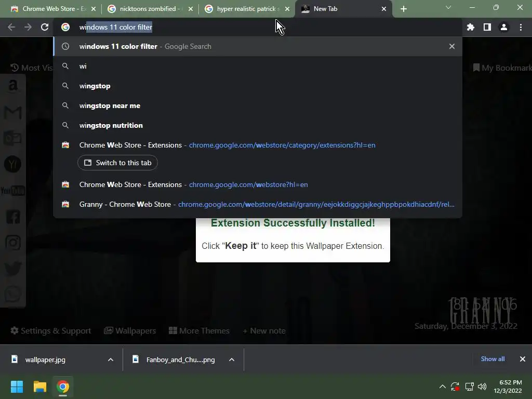Expand options for wallpaper.jpg download
532x399 pixels.
pyautogui.click(x=111, y=360)
